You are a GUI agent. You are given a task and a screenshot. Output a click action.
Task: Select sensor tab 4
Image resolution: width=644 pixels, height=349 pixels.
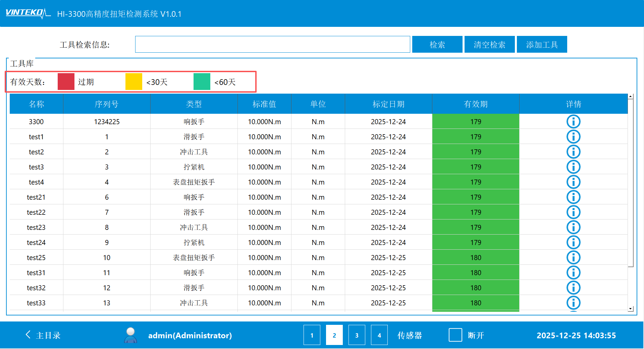(379, 335)
